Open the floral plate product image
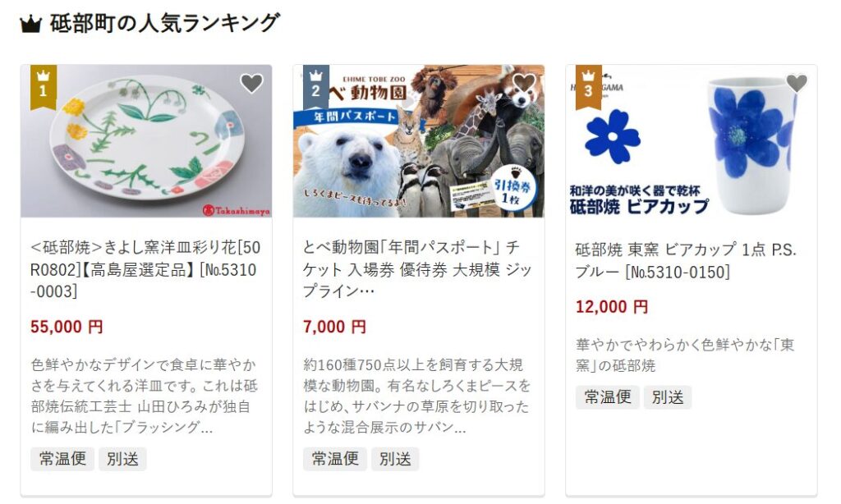Viewport: 841px width, 504px height. coord(146,141)
